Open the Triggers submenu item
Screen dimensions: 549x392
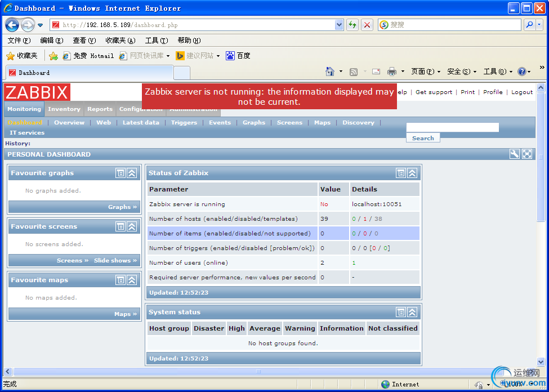184,123
